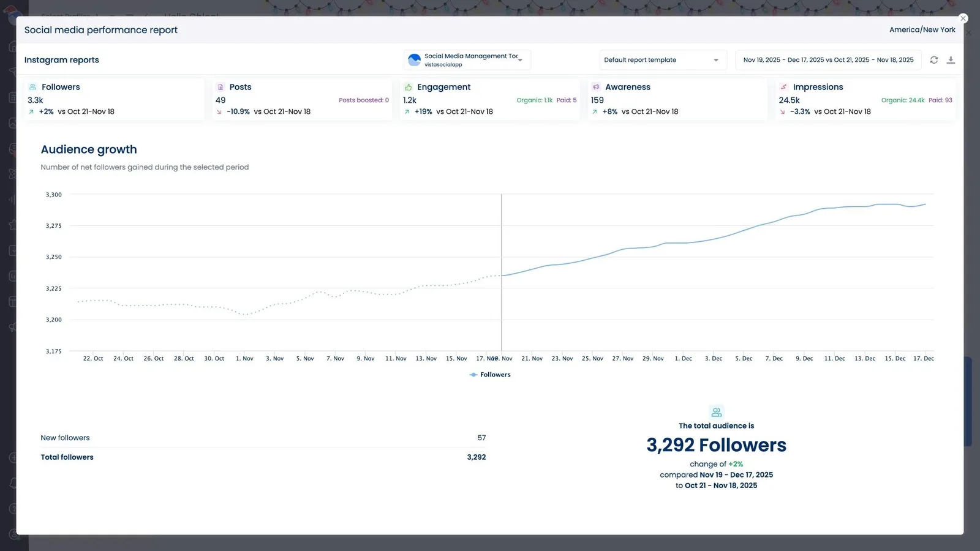This screenshot has width=980, height=551.
Task: Open the Reviews star icon in sidebar
Action: click(13, 225)
